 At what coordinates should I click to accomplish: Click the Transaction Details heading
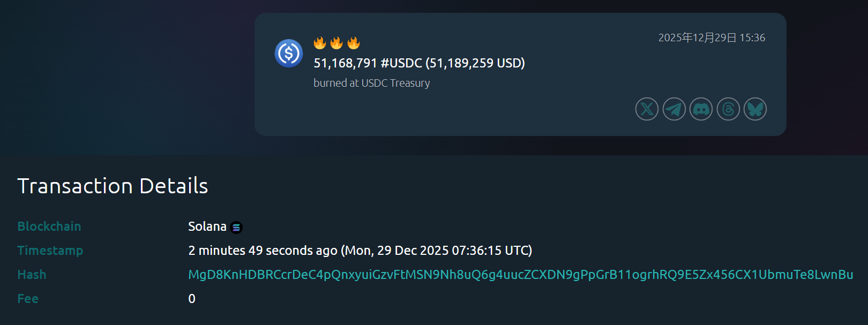[x=113, y=186]
